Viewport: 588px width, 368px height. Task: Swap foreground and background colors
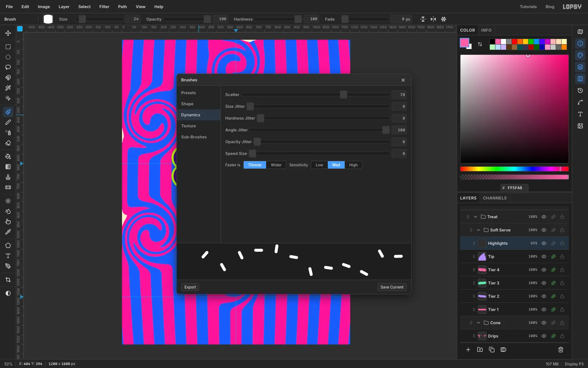pos(480,44)
